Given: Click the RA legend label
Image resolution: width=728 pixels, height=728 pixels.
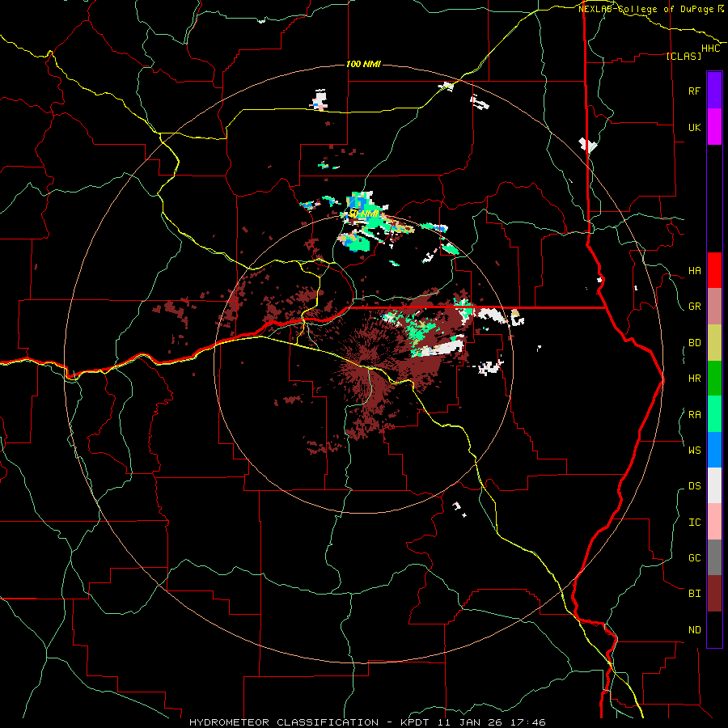Looking at the screenshot, I should [x=694, y=415].
